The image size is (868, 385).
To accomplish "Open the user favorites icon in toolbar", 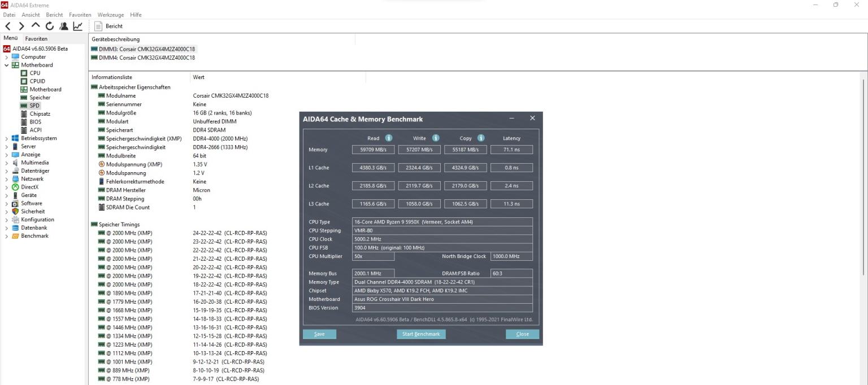I will coord(63,26).
